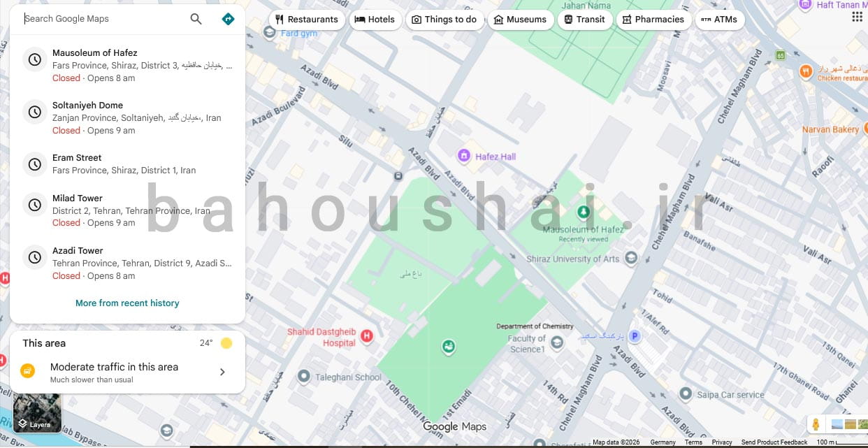Click the blue parking P marker
The width and height of the screenshot is (868, 448).
[635, 336]
